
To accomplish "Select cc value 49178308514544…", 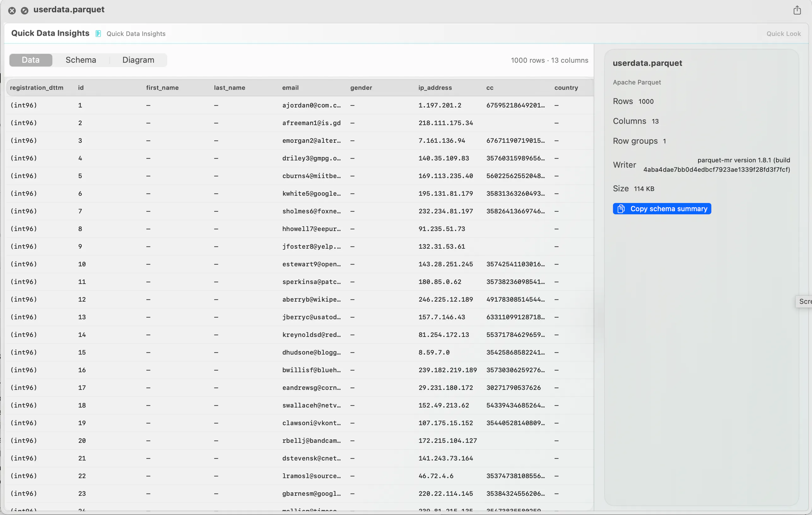I will (x=515, y=299).
